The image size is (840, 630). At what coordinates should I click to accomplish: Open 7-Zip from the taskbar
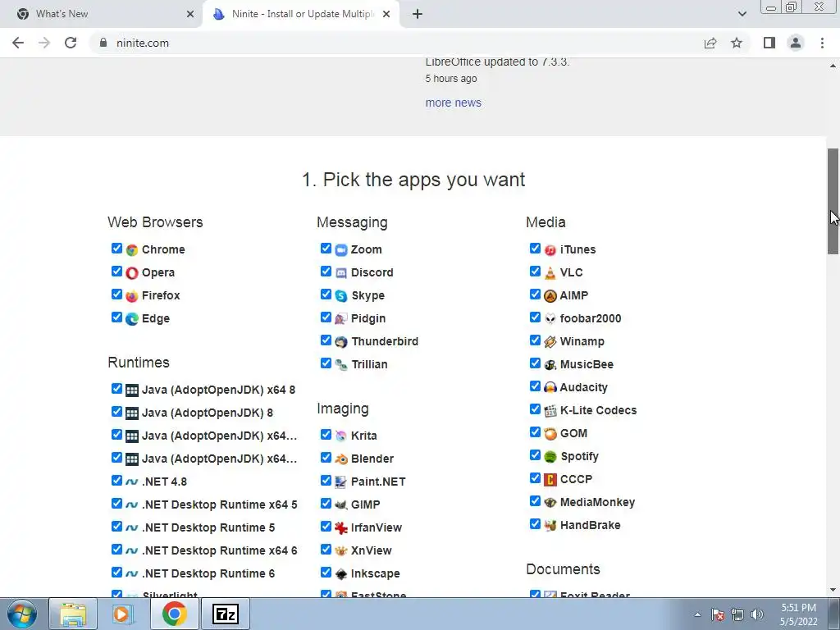click(x=225, y=614)
